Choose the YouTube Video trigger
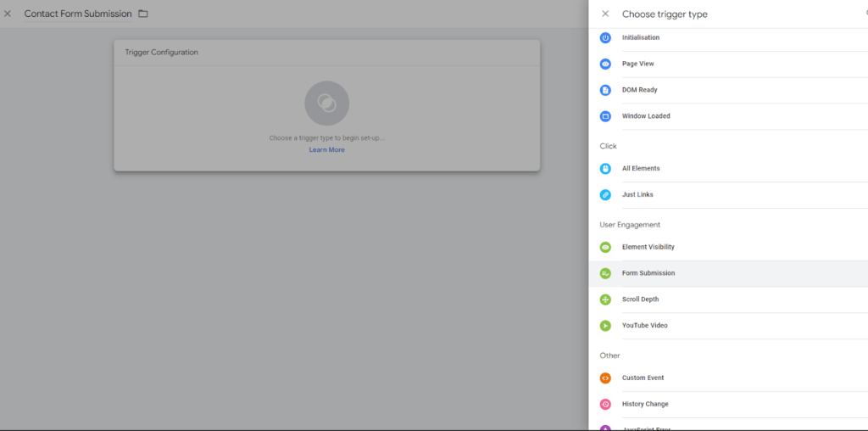868x431 pixels. point(728,326)
